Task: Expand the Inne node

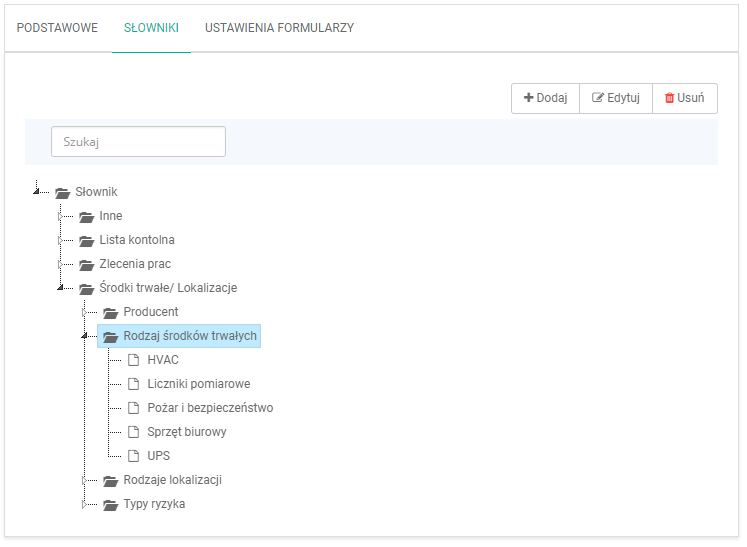Action: 61,216
